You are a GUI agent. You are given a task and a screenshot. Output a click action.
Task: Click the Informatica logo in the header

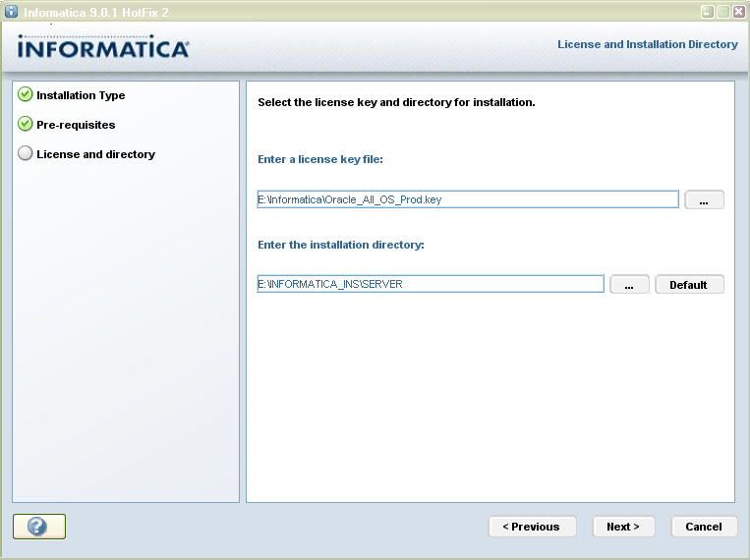coord(103,46)
